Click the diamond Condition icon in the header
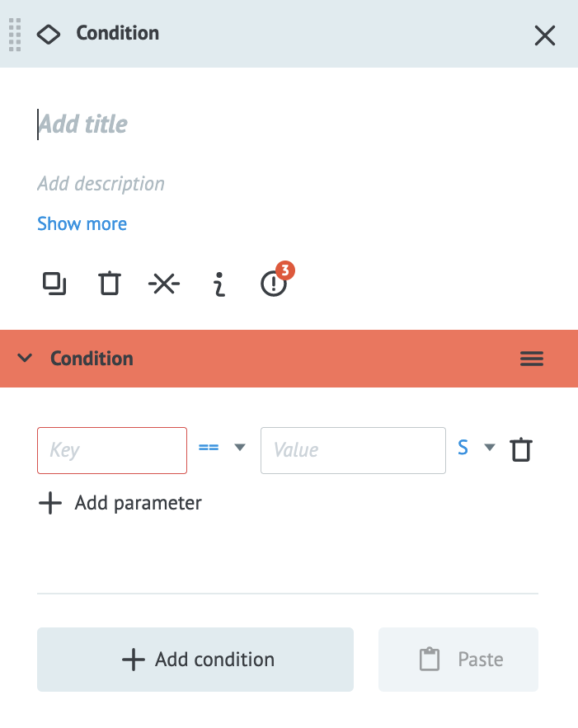This screenshot has height=728, width=578. pos(48,35)
